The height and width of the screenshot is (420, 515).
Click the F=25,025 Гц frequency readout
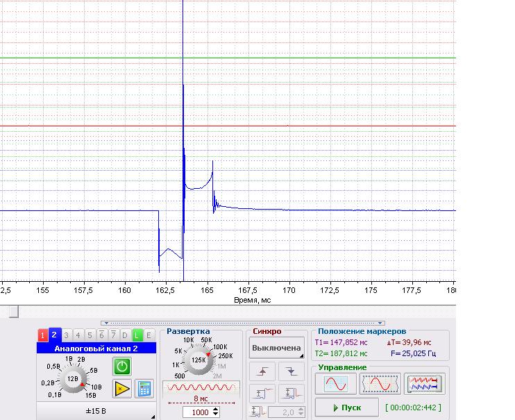(x=414, y=353)
